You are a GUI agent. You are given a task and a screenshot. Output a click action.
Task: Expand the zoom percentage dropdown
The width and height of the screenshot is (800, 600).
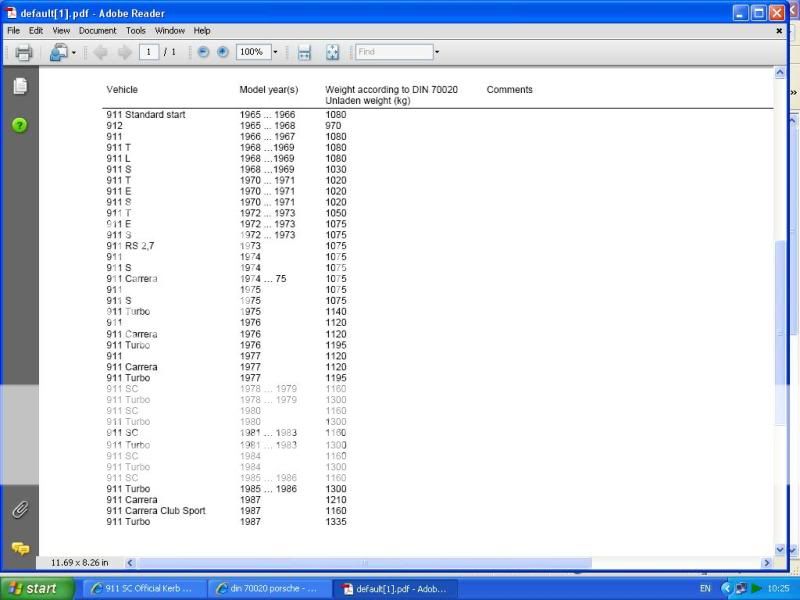pyautogui.click(x=275, y=52)
